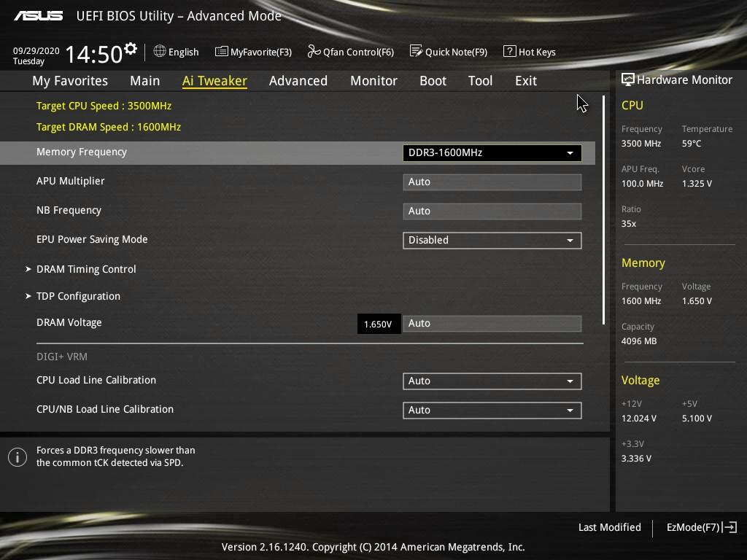This screenshot has width=747, height=560.
Task: Click the language globe icon
Action: tap(160, 51)
